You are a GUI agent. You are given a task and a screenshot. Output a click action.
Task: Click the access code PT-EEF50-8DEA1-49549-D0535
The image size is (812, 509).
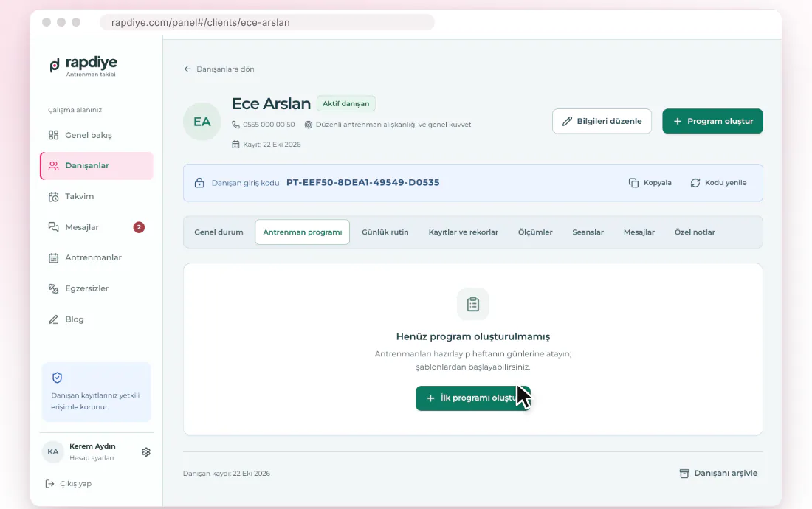[x=363, y=183]
